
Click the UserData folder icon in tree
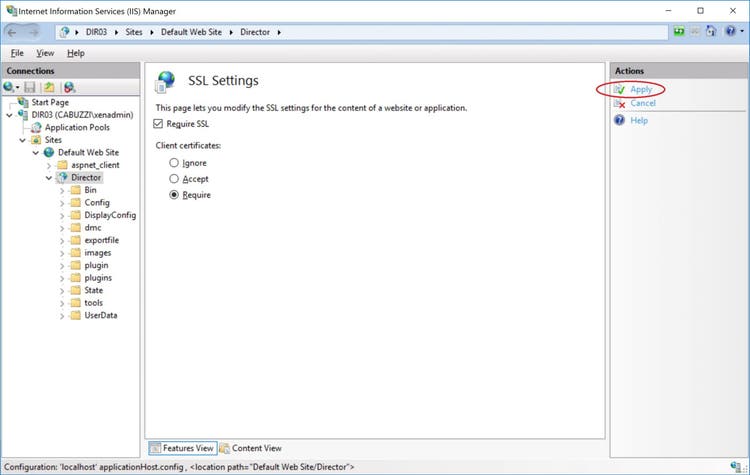tap(76, 315)
